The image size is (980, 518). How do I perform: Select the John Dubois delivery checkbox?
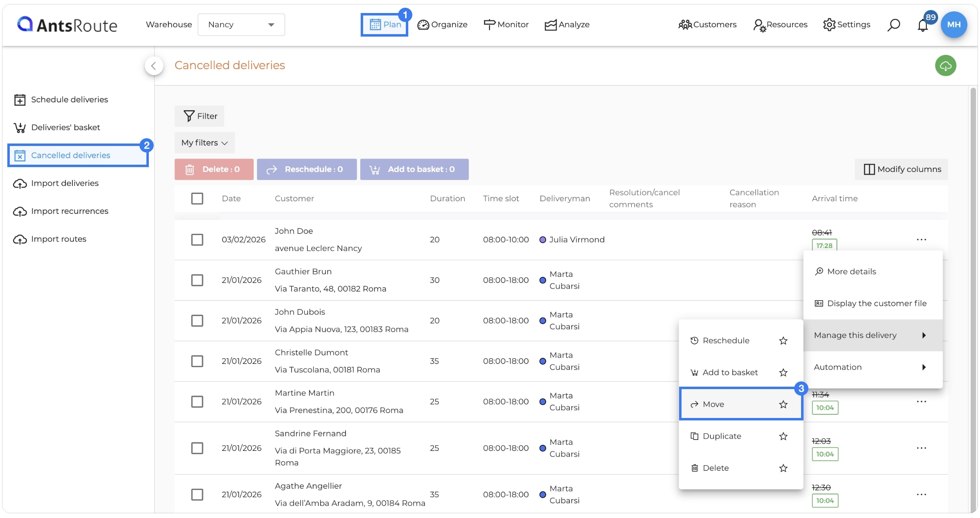point(197,321)
